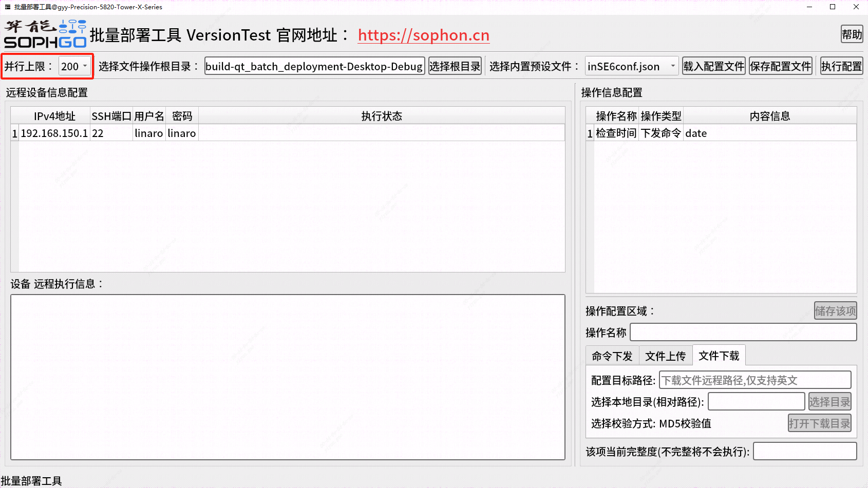
Task: Click the 执行状态 column header
Action: pos(381,116)
